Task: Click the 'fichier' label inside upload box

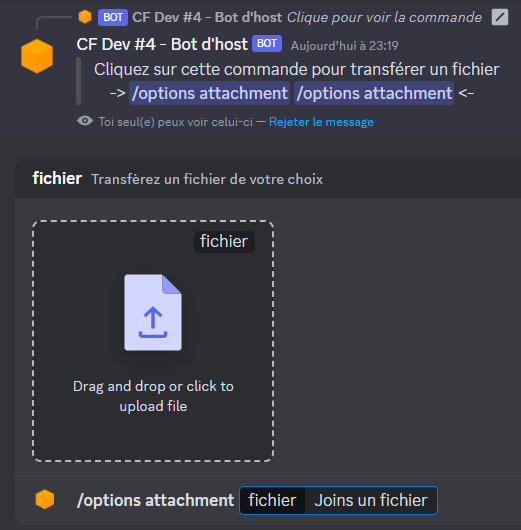Action: (x=224, y=241)
